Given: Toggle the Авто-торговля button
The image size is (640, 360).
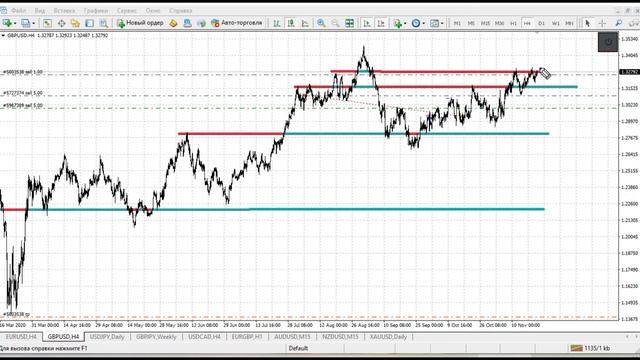Looking at the screenshot, I should (236, 23).
